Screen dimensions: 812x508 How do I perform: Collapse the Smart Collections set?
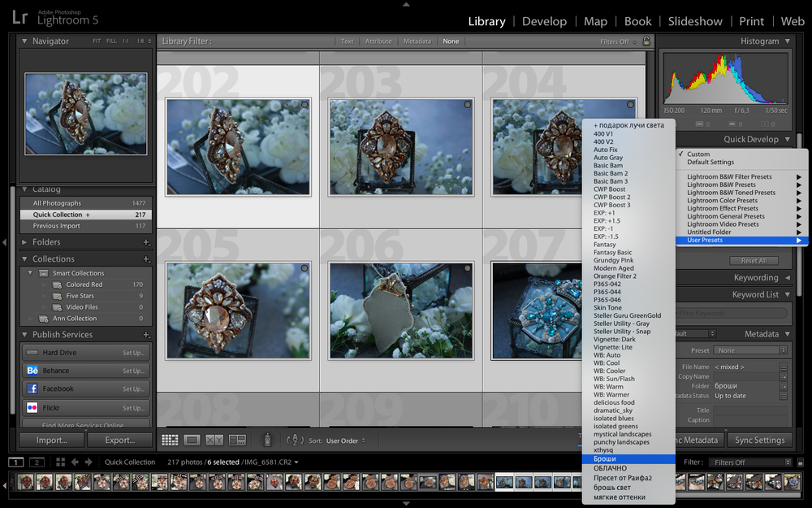(30, 273)
